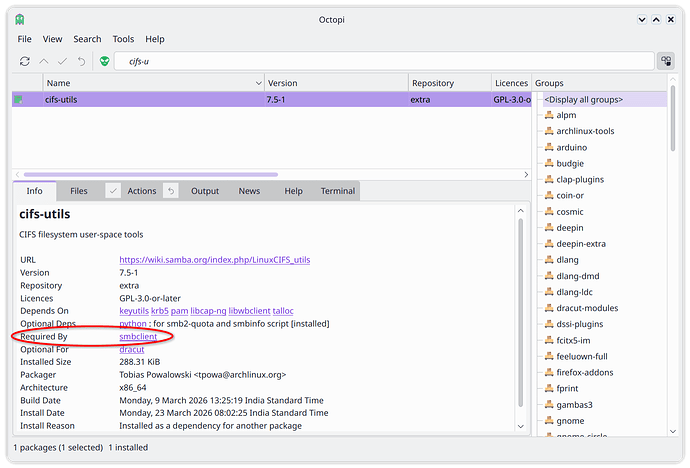
Task: Click the dracut Optional For link
Action: (132, 349)
